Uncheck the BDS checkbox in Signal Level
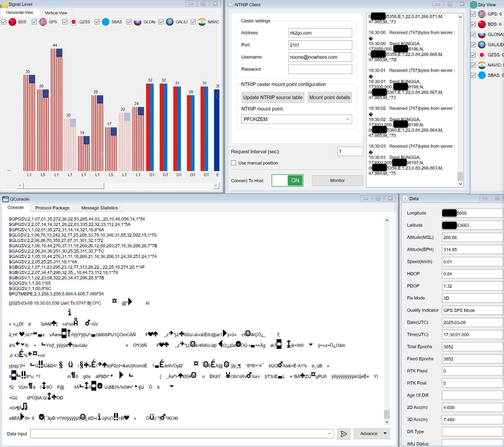504x447 pixels. (x=4, y=22)
